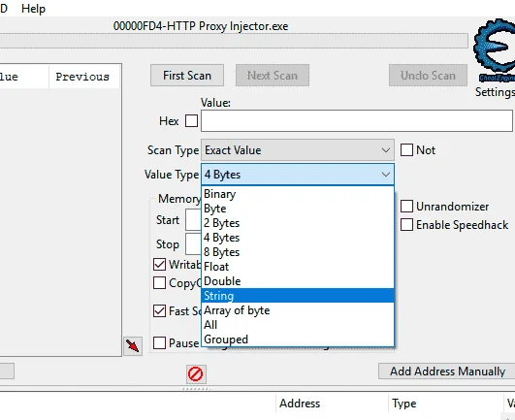Enable the Not checkbox
515x420 pixels.
tap(406, 150)
